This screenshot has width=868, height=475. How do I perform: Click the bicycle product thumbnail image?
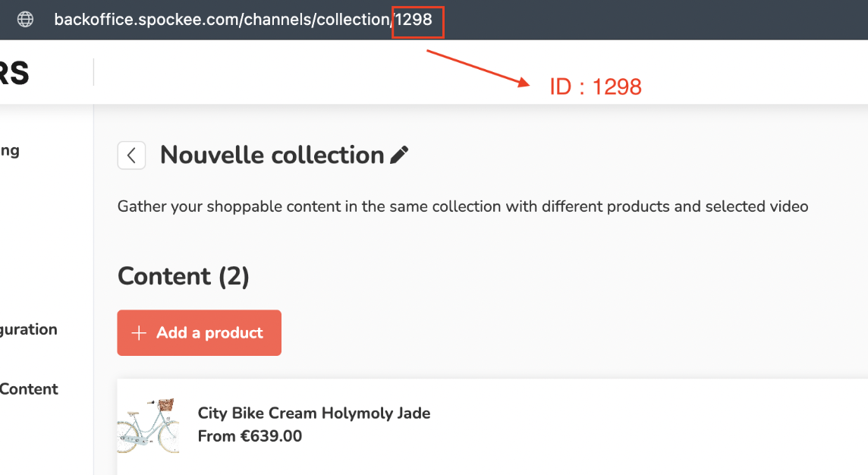(x=149, y=425)
